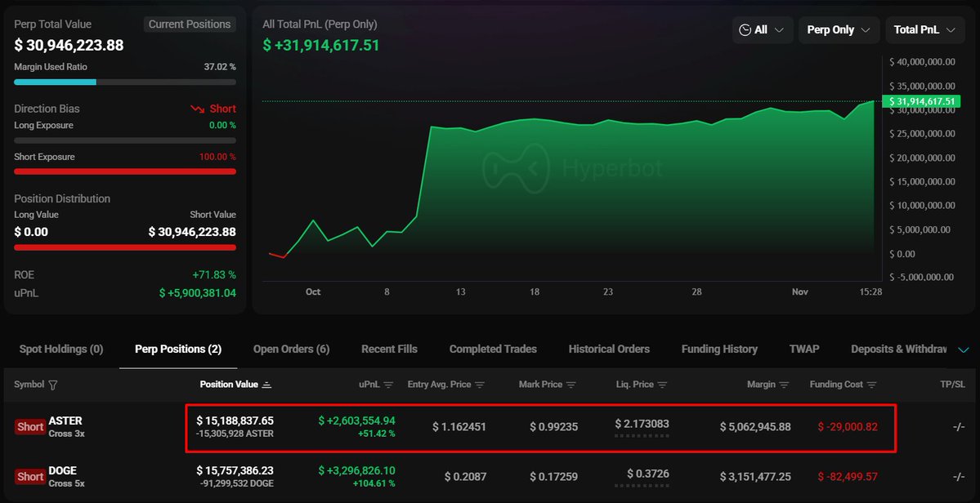
Task: Click the Mark Price sort icon
Action: pyautogui.click(x=571, y=385)
